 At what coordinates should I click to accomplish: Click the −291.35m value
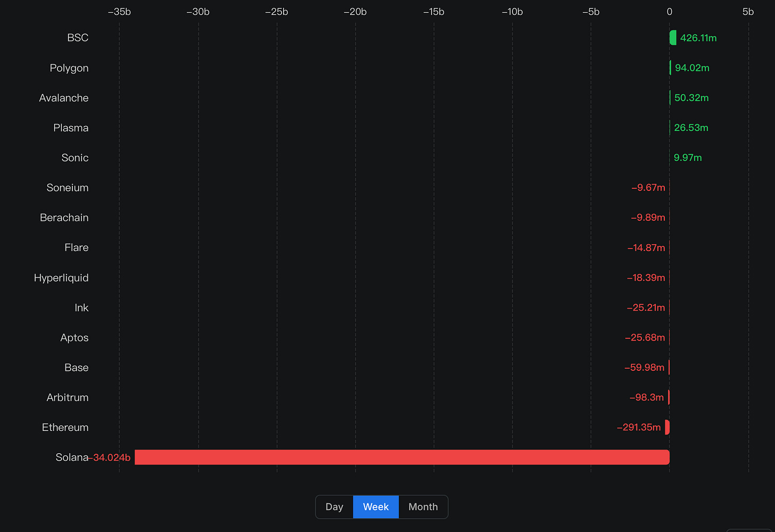(x=639, y=427)
